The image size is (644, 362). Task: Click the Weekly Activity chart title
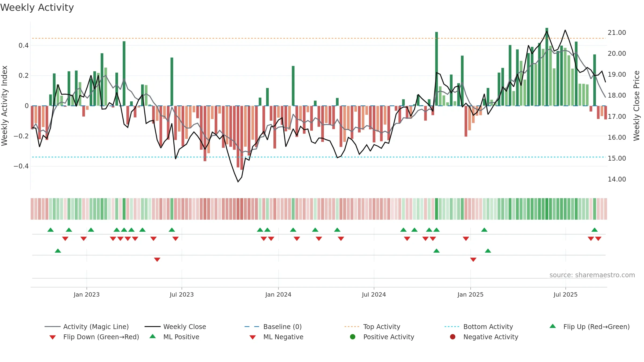click(37, 8)
